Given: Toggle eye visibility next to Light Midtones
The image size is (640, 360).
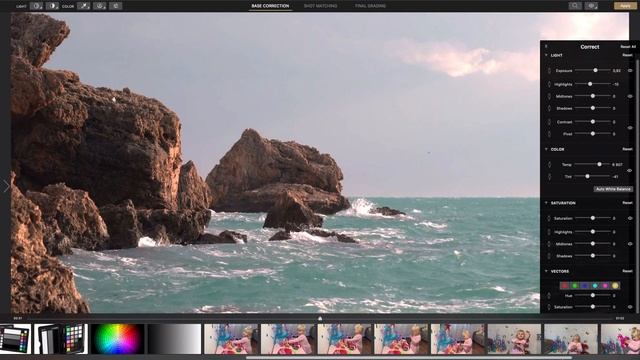Looking at the screenshot, I should click(x=630, y=96).
